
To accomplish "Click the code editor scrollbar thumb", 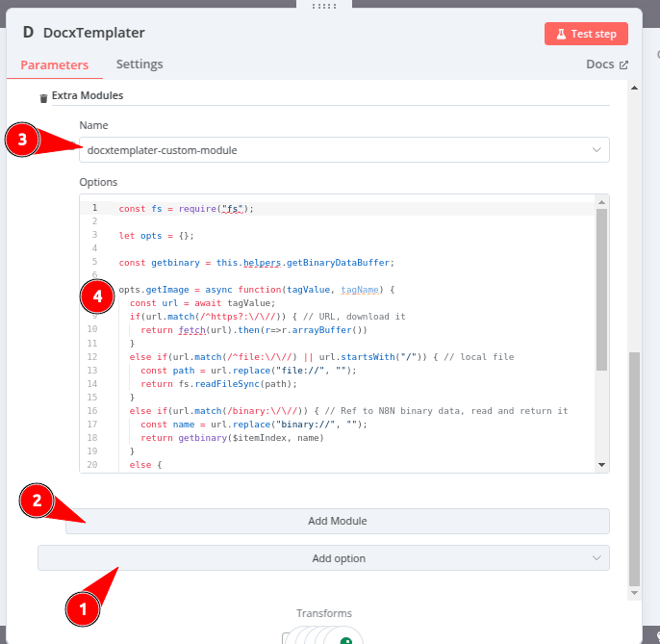I will (601, 290).
